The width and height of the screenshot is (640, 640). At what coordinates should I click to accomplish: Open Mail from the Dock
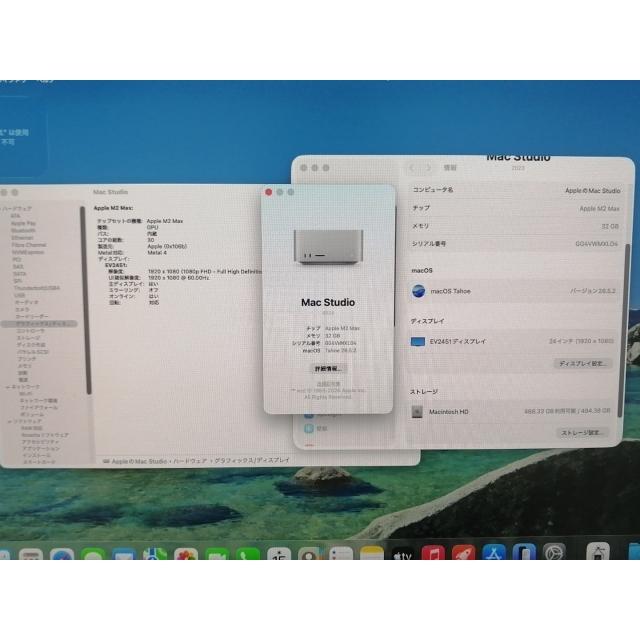124,553
